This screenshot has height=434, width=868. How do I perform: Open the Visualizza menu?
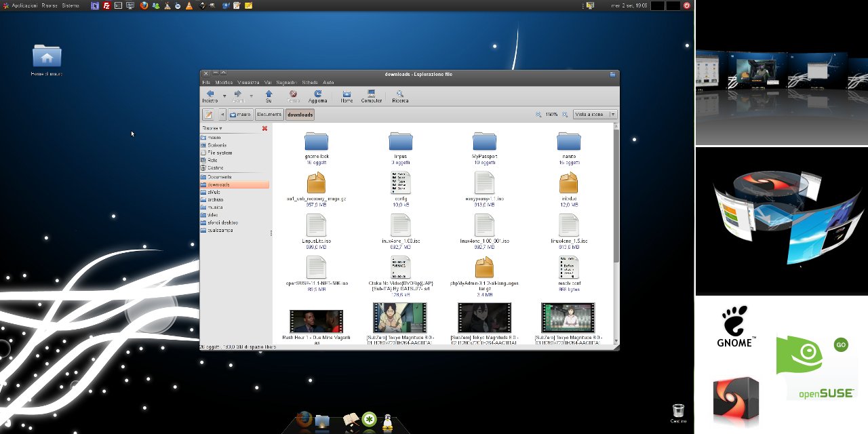click(x=248, y=82)
